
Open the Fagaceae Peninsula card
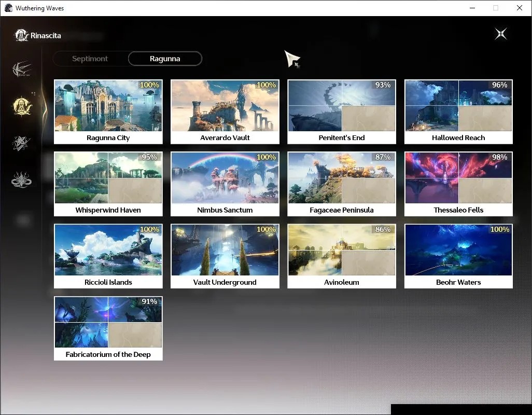[x=342, y=184]
